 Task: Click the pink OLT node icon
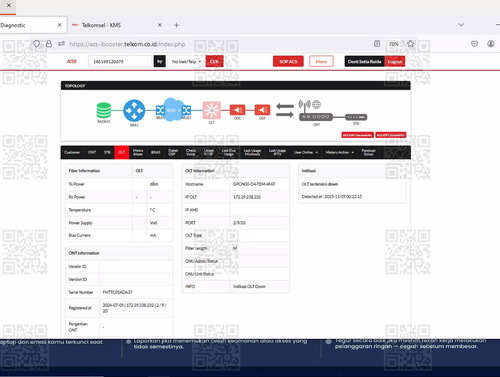coord(212,110)
